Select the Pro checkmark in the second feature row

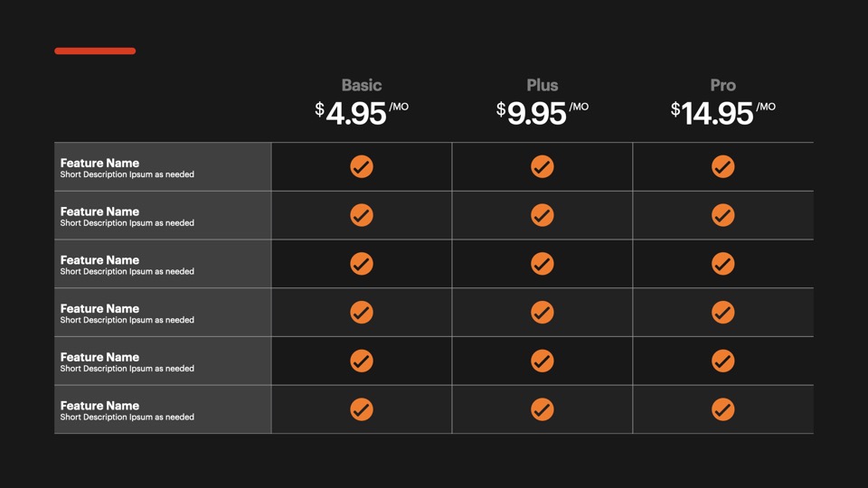(x=723, y=215)
